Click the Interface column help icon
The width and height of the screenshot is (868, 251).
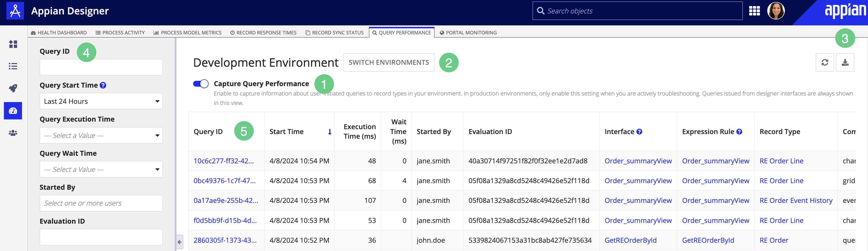[x=639, y=132]
